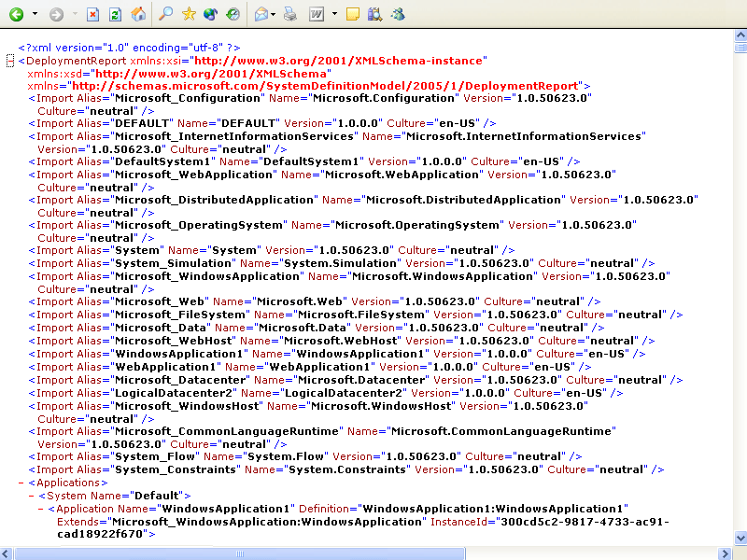Refresh the XML page

point(115,14)
